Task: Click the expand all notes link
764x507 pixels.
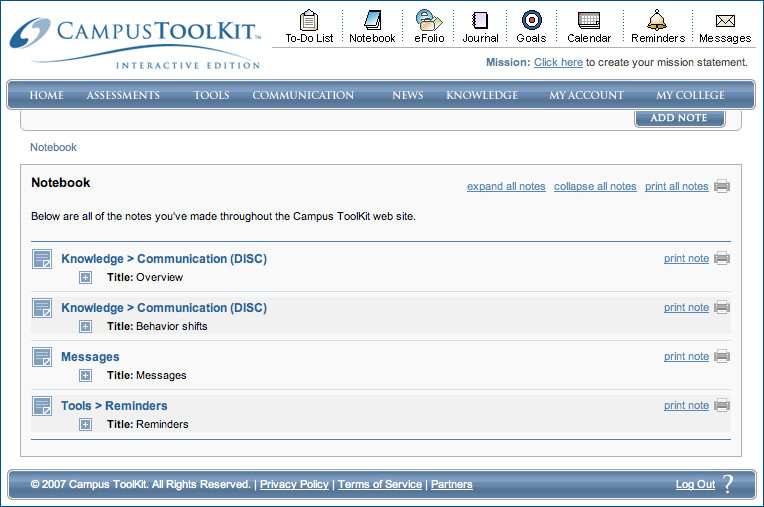Action: (x=506, y=186)
